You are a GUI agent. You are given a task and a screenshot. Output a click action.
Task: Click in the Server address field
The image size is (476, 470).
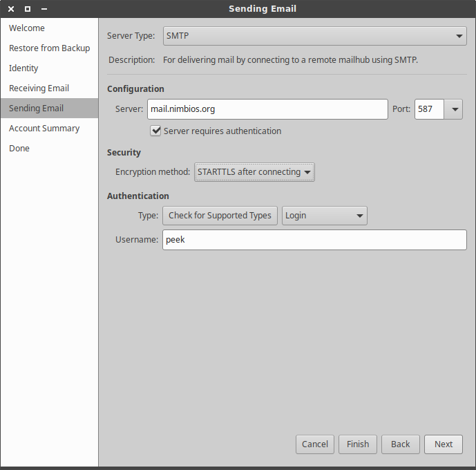click(x=267, y=109)
